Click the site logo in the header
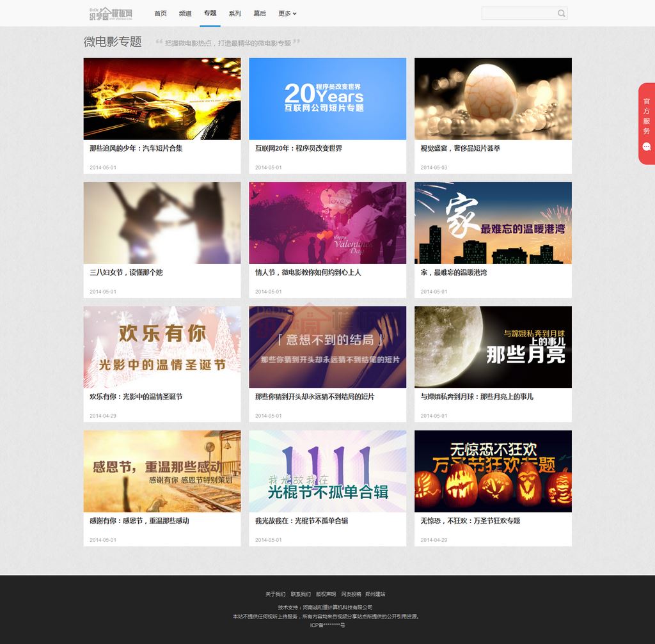 pos(111,13)
